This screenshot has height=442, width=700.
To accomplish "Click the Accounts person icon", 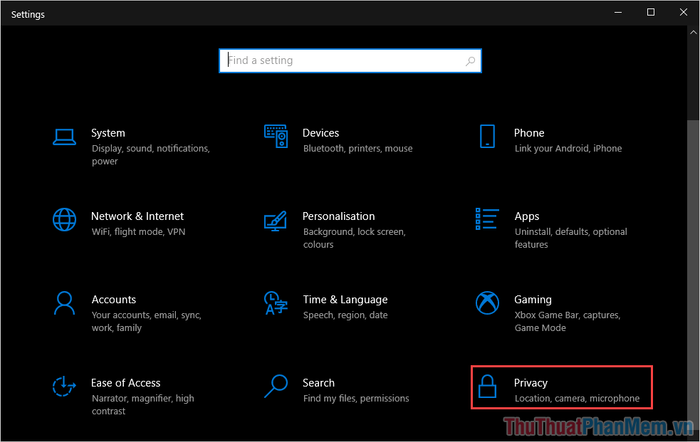I will click(64, 303).
